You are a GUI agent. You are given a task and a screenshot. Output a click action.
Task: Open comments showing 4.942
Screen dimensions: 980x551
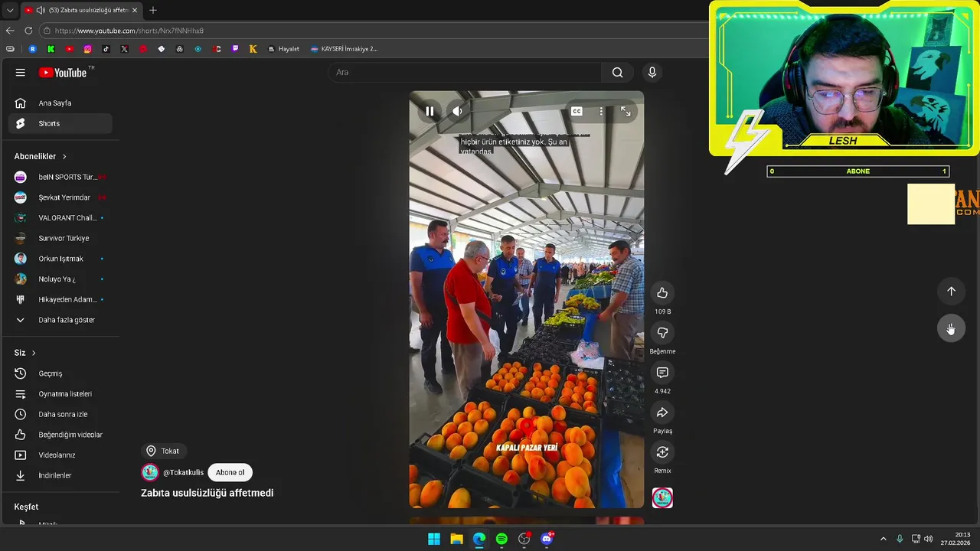point(662,372)
